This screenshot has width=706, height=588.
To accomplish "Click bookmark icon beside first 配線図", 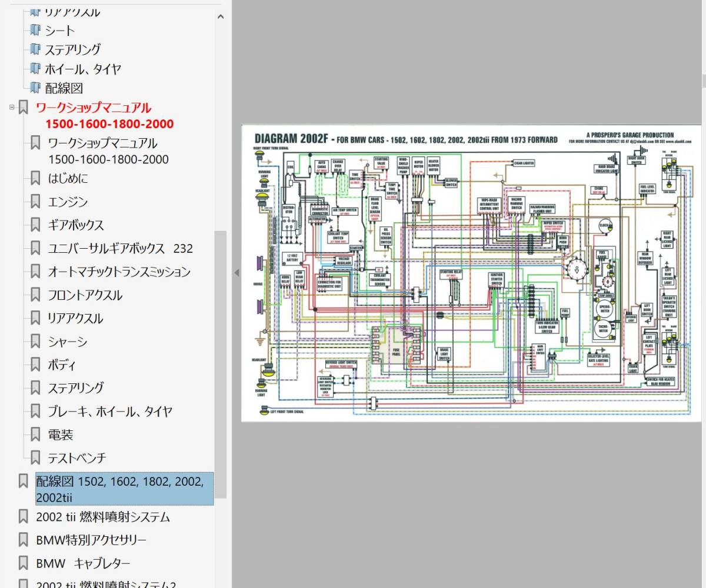I will 35,88.
